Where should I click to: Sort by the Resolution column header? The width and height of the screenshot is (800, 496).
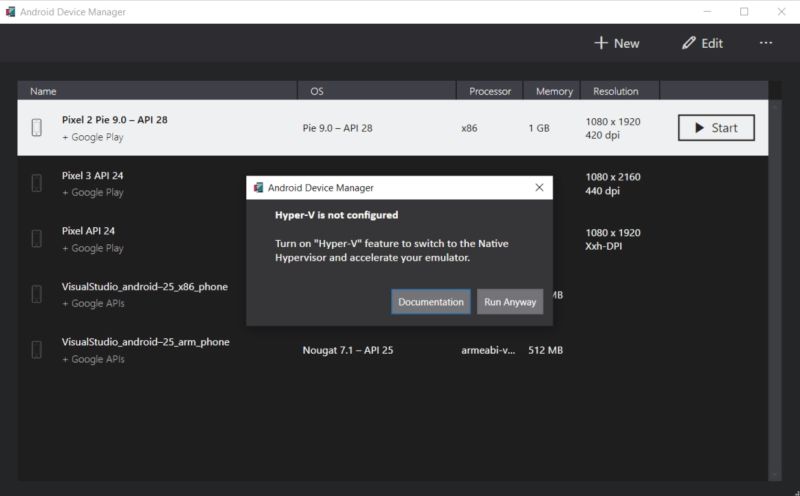(x=620, y=91)
